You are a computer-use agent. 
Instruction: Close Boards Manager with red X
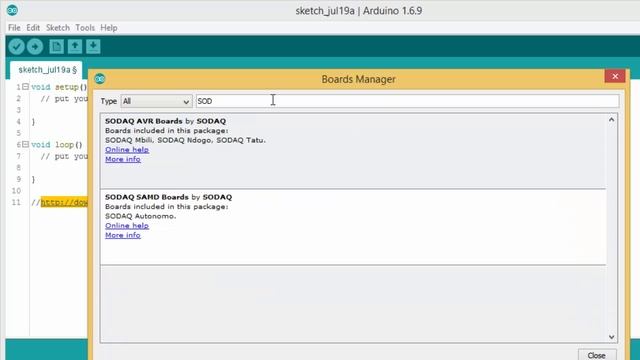click(615, 76)
